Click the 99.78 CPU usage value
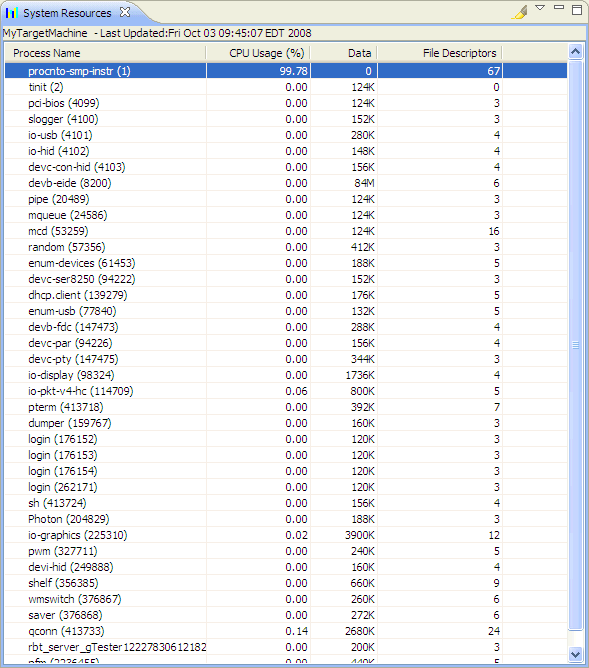 click(293, 71)
